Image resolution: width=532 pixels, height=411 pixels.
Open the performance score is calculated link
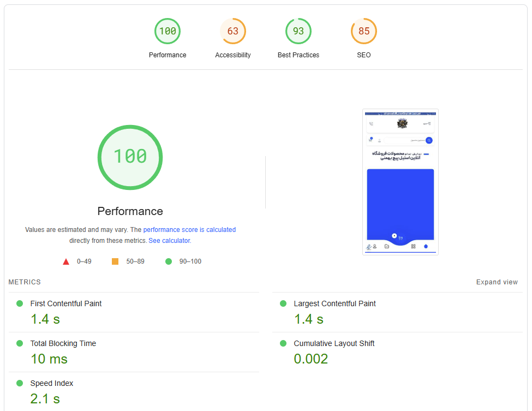pyautogui.click(x=189, y=230)
